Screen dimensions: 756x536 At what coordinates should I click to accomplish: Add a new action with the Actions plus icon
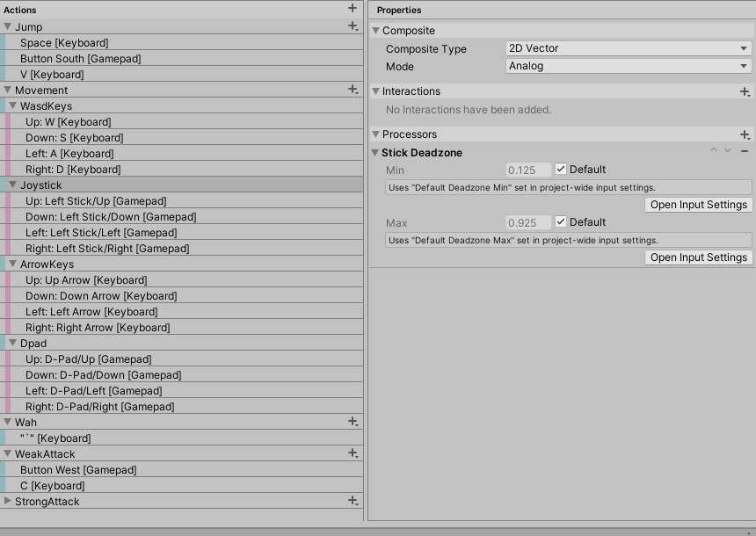click(353, 8)
